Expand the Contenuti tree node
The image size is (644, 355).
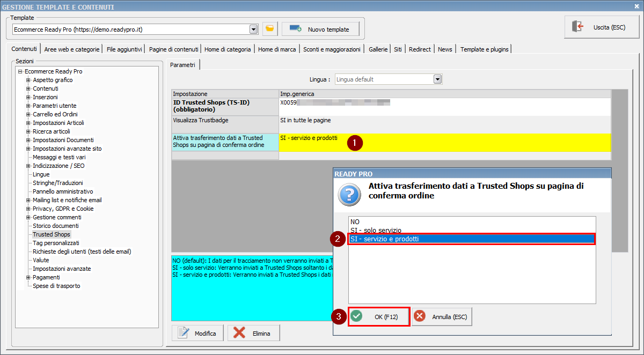click(x=28, y=88)
